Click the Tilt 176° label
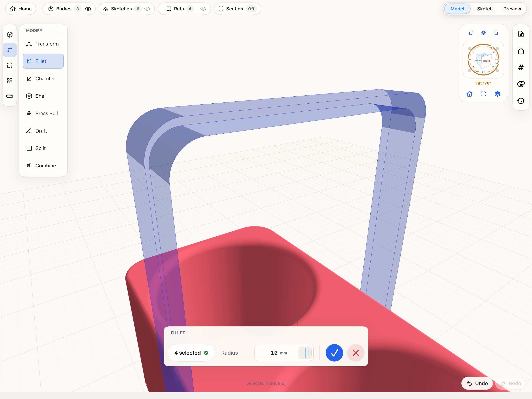This screenshot has height=399, width=532. click(483, 83)
